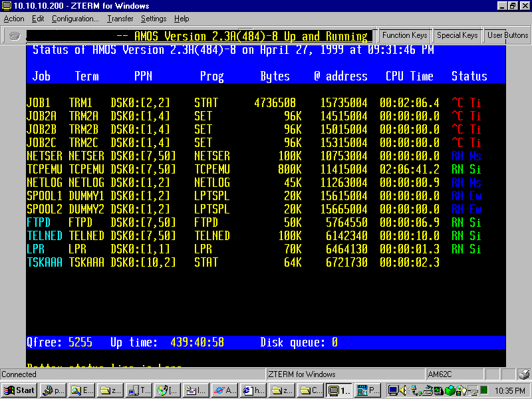This screenshot has height=399, width=532.
Task: Open the User Buttons panel
Action: (507, 35)
